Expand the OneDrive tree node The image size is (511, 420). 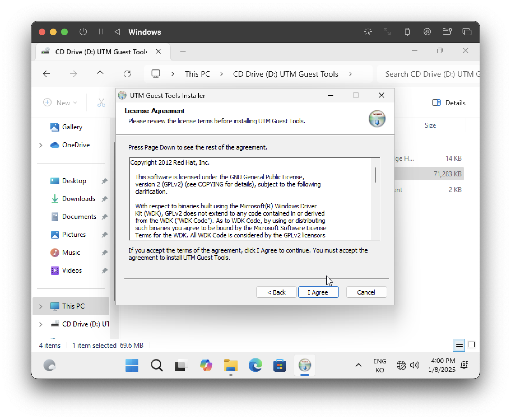click(x=41, y=145)
